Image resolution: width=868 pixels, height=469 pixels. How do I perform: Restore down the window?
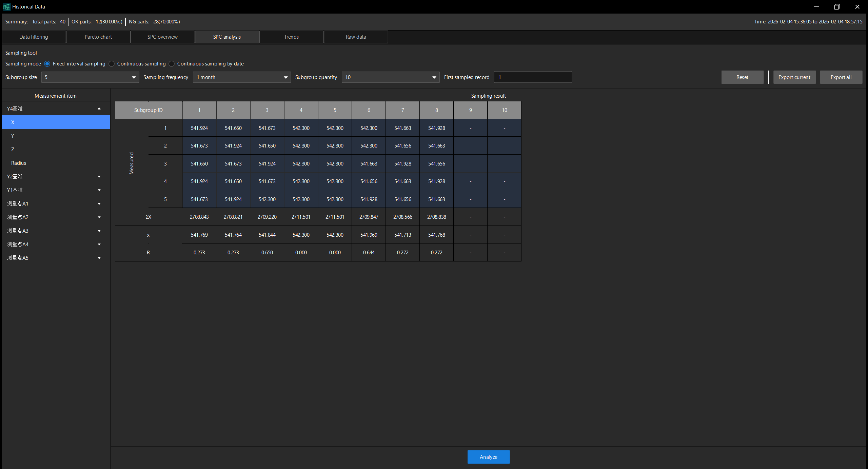coord(837,6)
